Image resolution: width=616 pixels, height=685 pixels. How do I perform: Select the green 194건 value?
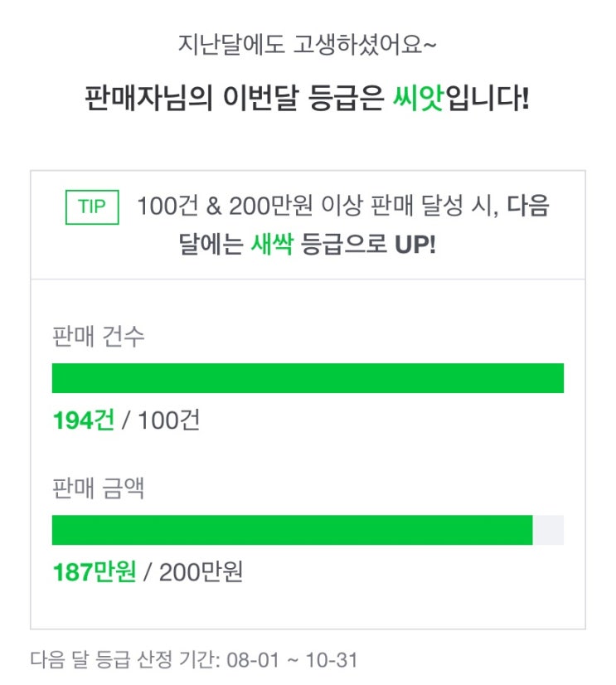point(83,420)
